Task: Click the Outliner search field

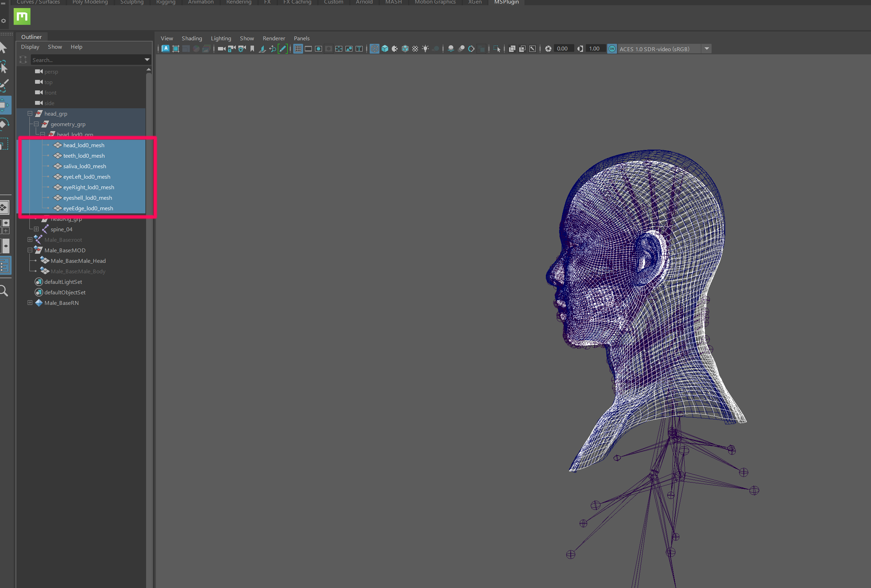Action: [86, 60]
